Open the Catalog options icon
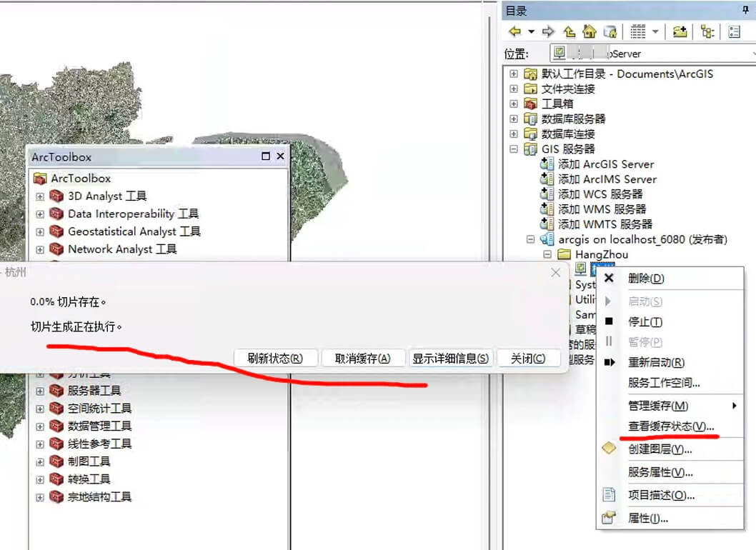The width and height of the screenshot is (756, 550). click(735, 32)
